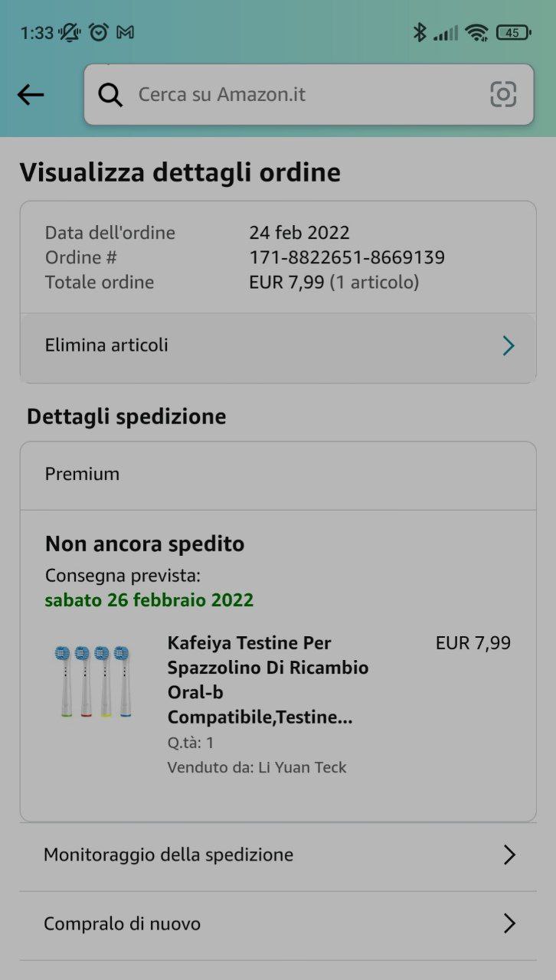Tap the Wi-Fi status icon
This screenshot has height=980, width=556.
point(476,32)
